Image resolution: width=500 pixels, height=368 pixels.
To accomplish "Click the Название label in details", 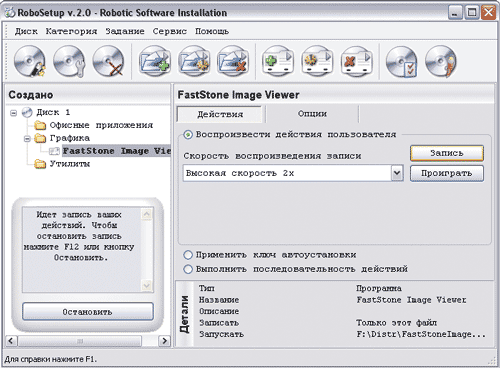I will coord(219,300).
